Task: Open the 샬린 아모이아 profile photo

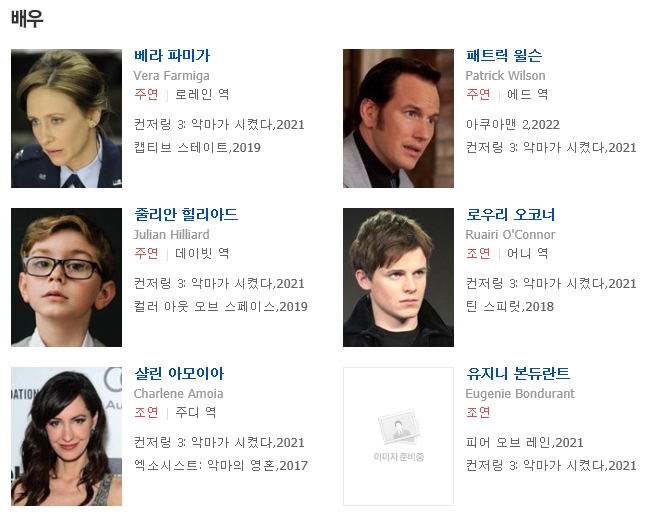Action: (x=66, y=436)
